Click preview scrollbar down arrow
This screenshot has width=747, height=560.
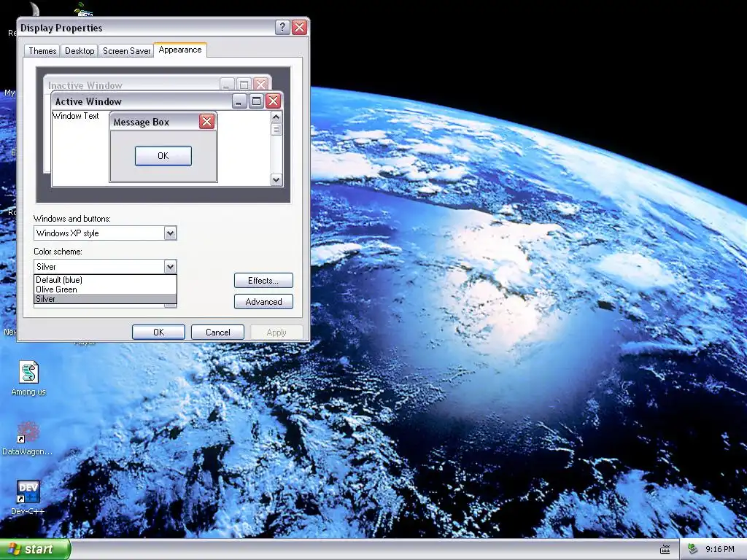(276, 179)
